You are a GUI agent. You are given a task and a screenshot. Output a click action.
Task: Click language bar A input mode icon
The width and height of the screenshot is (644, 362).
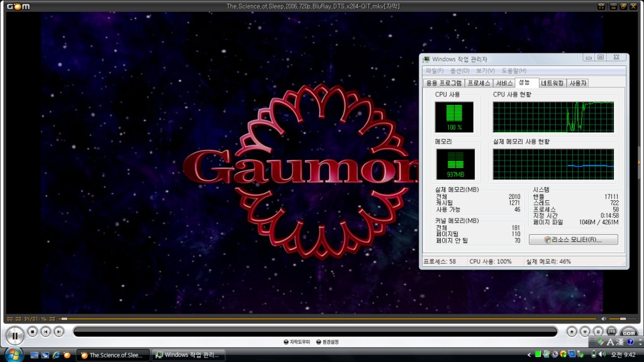[610, 342]
